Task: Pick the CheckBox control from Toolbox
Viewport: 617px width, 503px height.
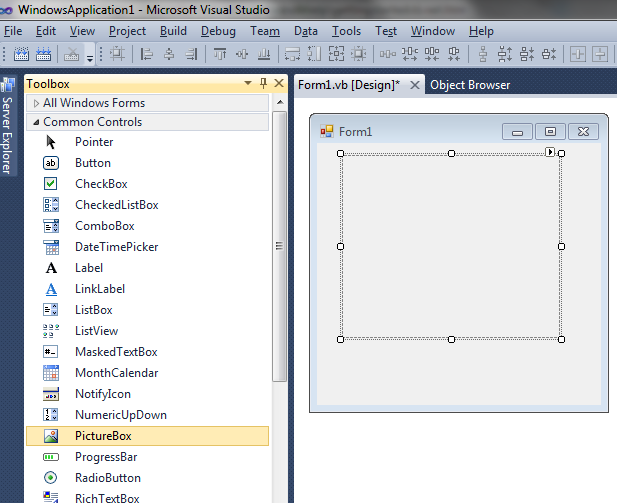Action: (100, 184)
